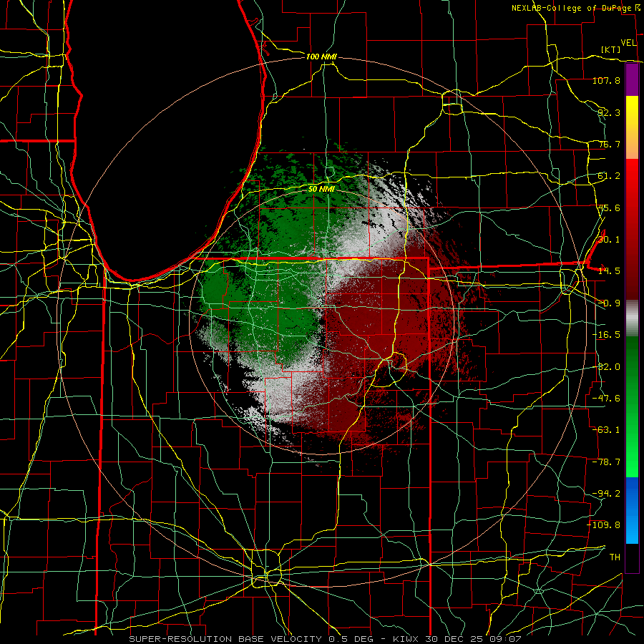Pick the green segment of the color bar
This screenshot has width=644, height=644.
pos(632,406)
